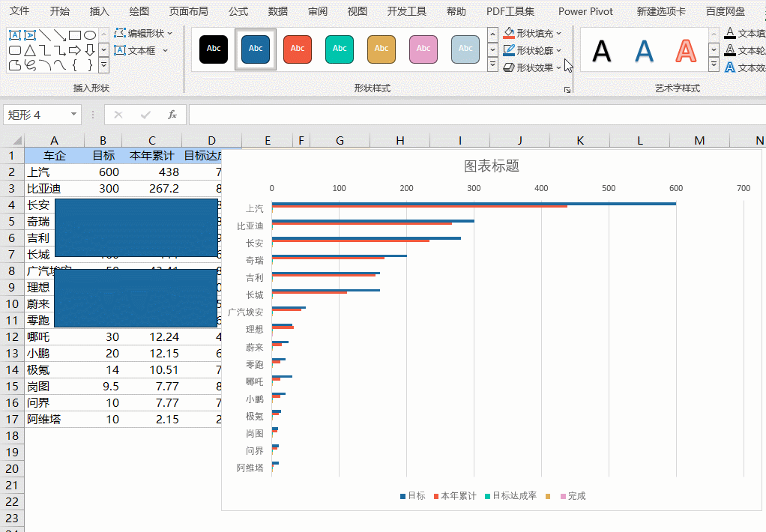The width and height of the screenshot is (766, 532).
Task: Select column header H
Action: click(400, 141)
